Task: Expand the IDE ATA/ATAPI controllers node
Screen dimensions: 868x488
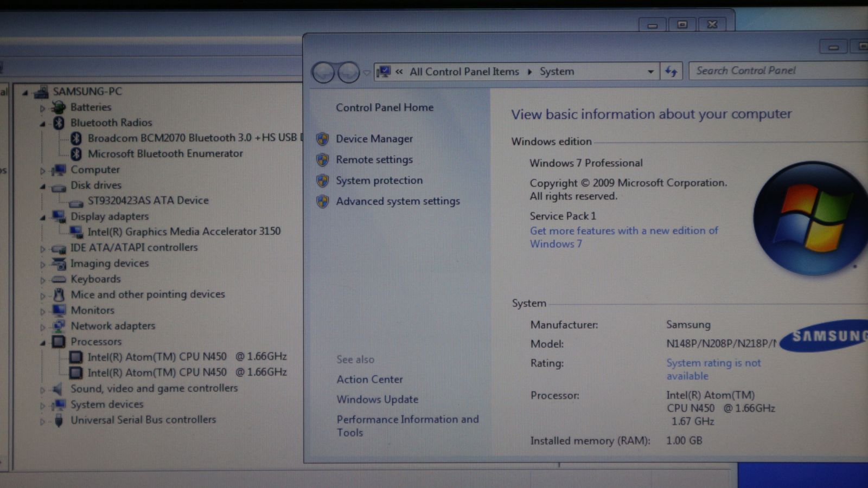Action: 42,249
